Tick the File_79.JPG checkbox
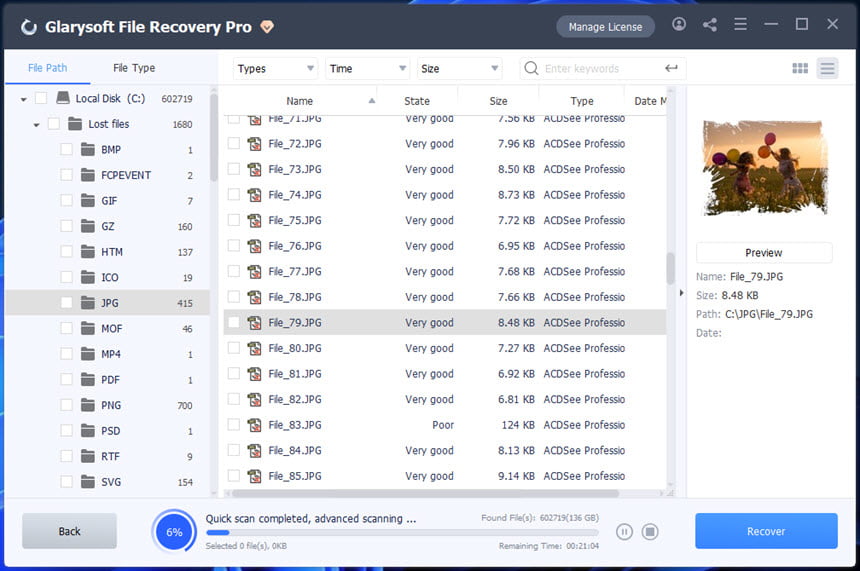 (x=234, y=323)
